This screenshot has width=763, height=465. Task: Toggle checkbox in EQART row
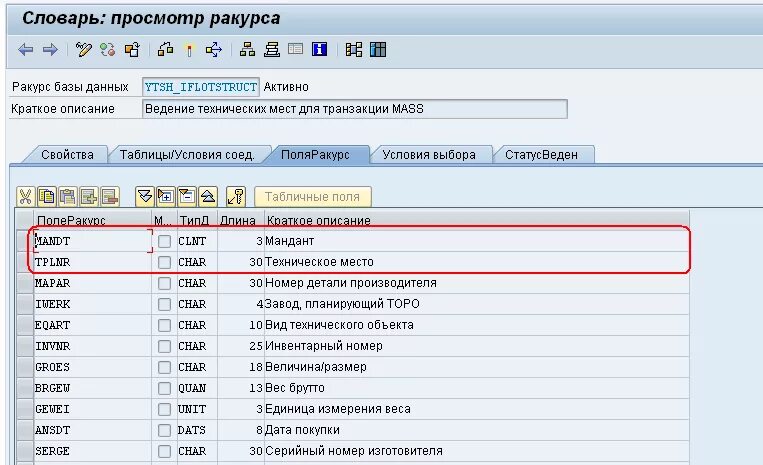point(164,325)
